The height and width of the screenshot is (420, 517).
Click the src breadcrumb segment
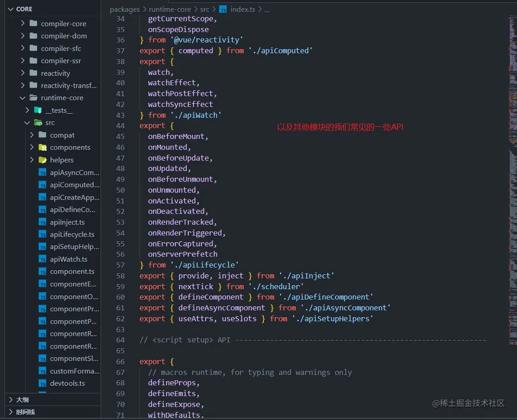204,9
